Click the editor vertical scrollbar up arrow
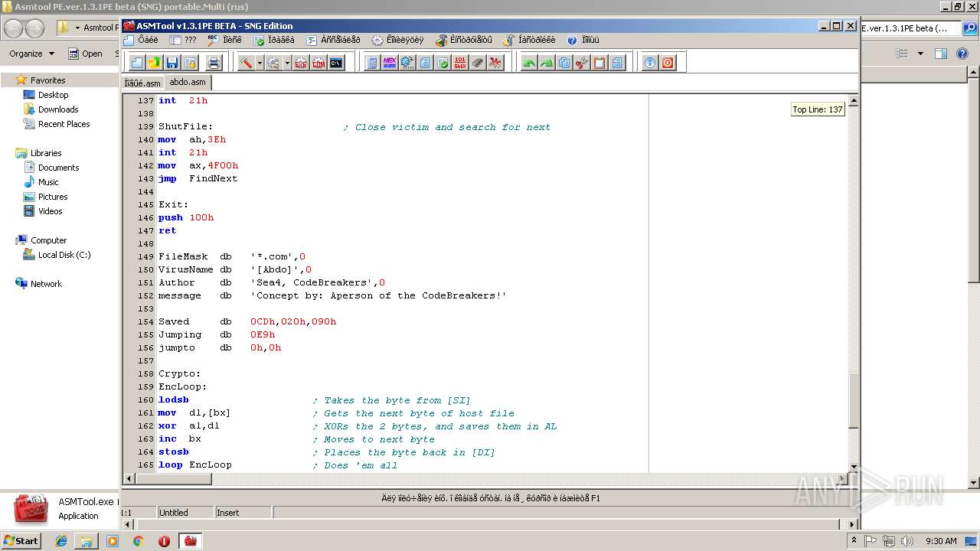 854,100
